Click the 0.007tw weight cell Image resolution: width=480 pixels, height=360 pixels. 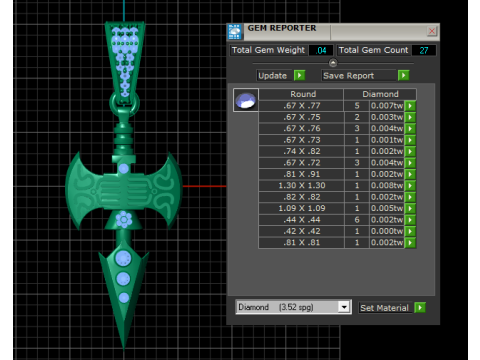pyautogui.click(x=387, y=106)
